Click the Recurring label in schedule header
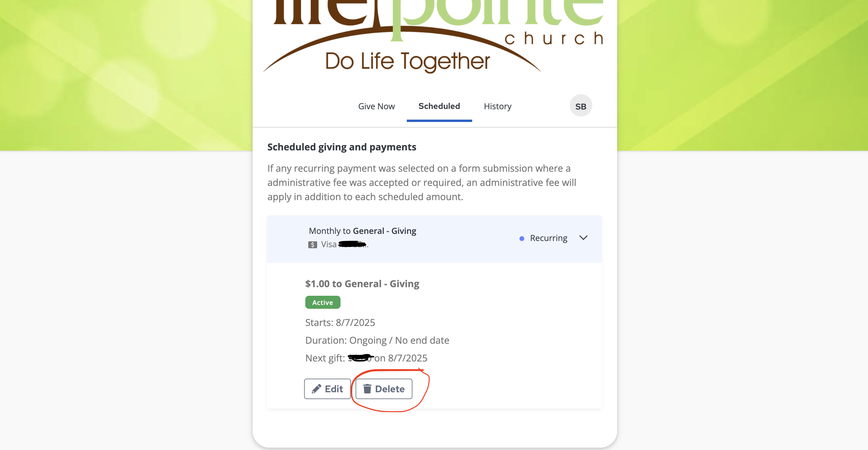 pos(548,238)
